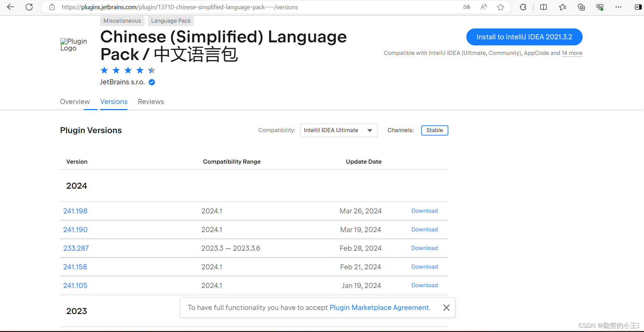Viewport: 644px width, 332px height.
Task: Click the Feb 28, 2024 date cell
Action: click(x=361, y=248)
